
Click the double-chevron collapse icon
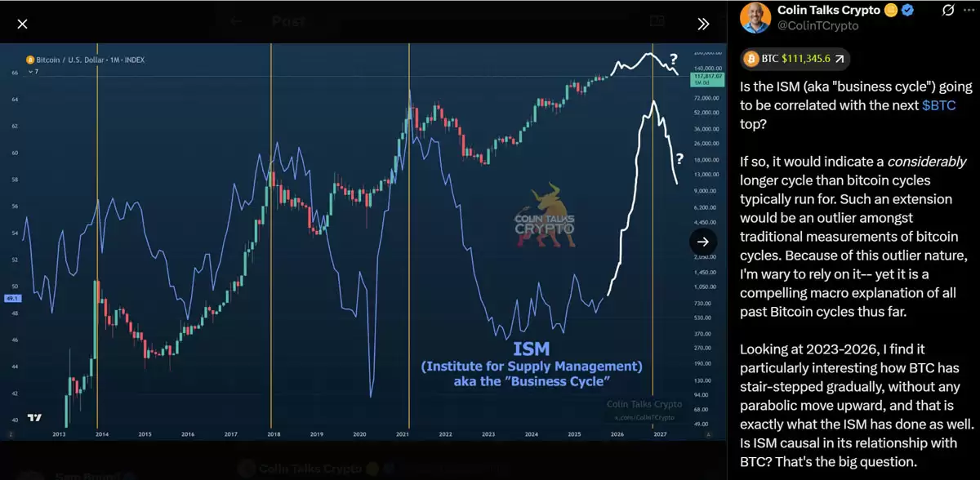[x=703, y=24]
